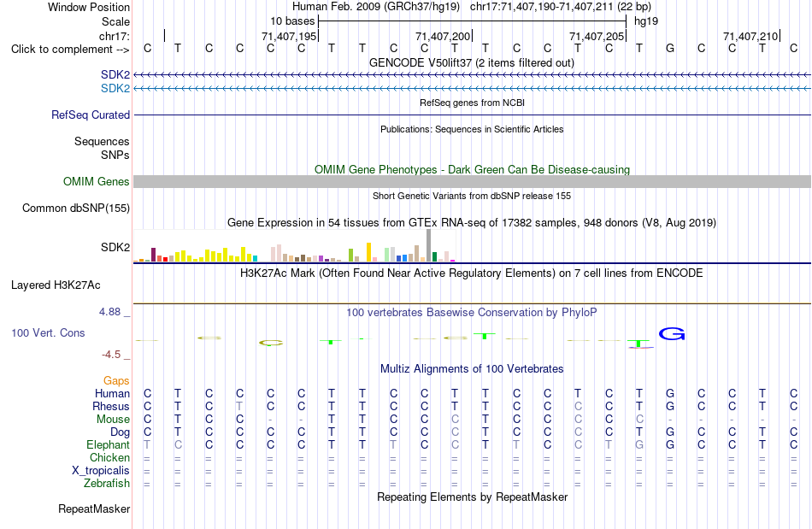The width and height of the screenshot is (812, 529).
Task: Click the RefSeq Curated track label
Action: pyautogui.click(x=91, y=115)
